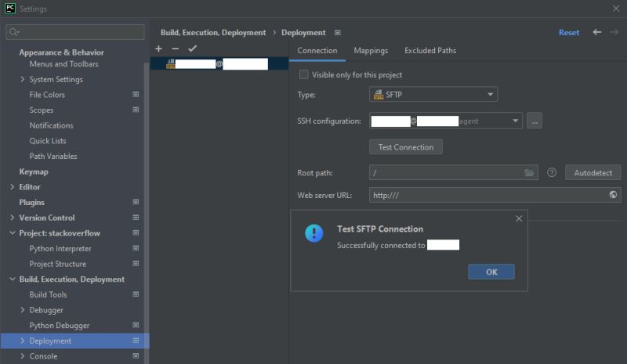627x364 pixels.
Task: Open Quick Lists settings
Action: click(x=48, y=141)
